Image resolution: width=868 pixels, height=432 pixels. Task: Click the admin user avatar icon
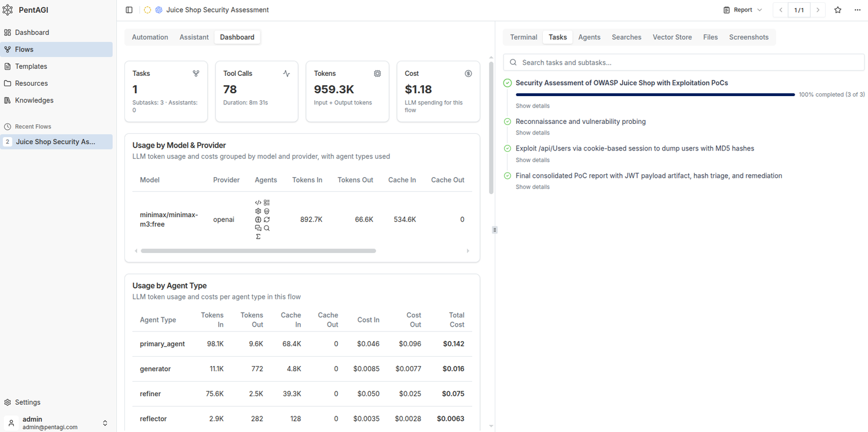click(11, 423)
